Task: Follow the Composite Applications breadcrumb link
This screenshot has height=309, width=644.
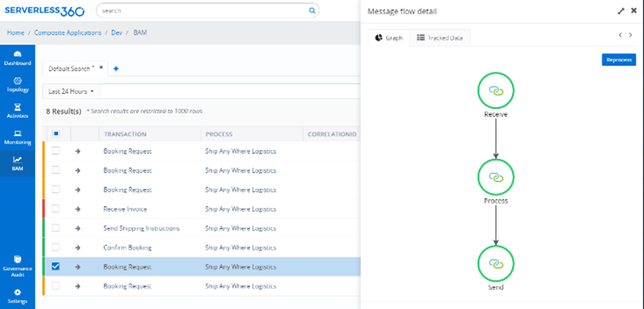Action: (x=67, y=33)
